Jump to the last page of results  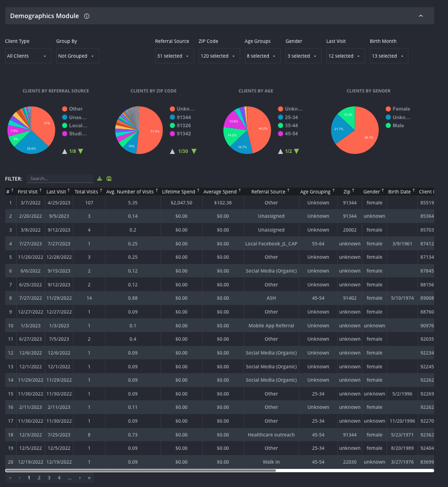point(89,477)
